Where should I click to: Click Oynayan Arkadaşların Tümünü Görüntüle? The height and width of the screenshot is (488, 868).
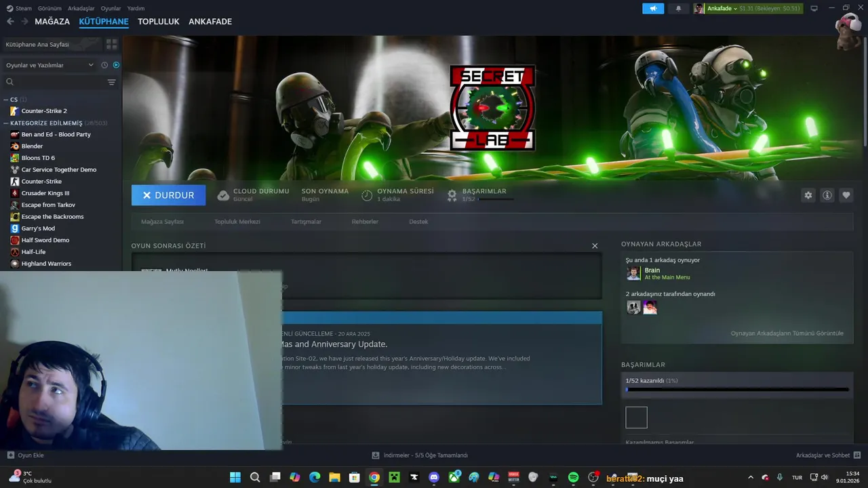(787, 333)
